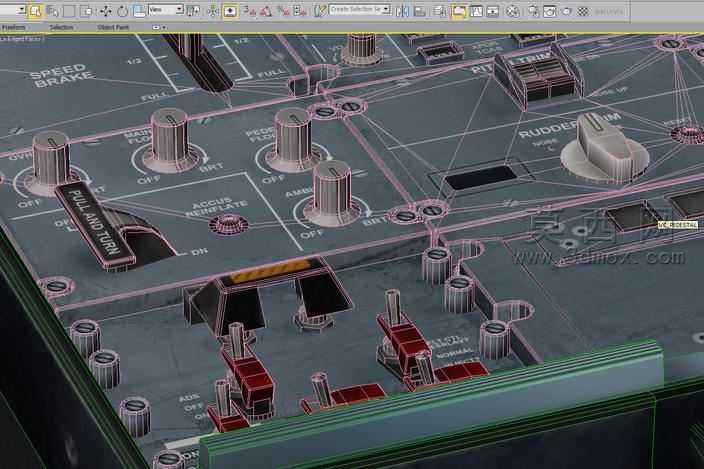Activate the Select and Move tool
Screen dimensions: 704x469
pos(106,11)
